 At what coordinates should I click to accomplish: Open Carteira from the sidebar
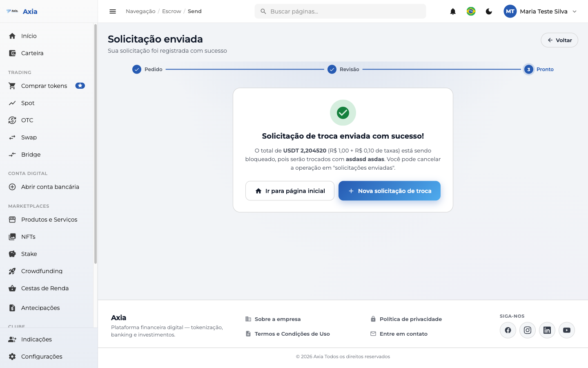point(47,53)
